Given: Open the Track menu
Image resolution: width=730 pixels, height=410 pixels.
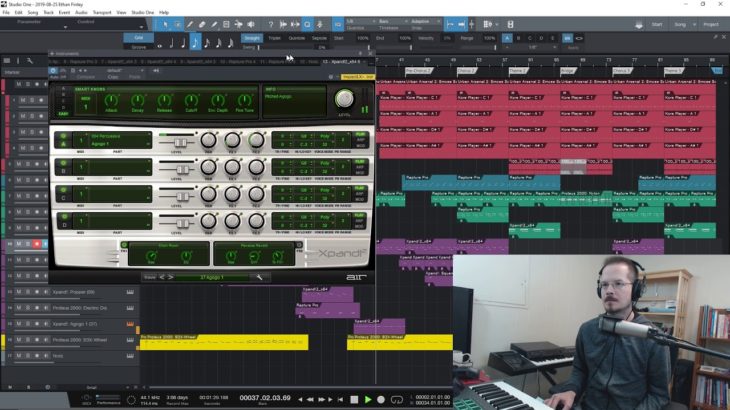Looking at the screenshot, I should (x=48, y=13).
